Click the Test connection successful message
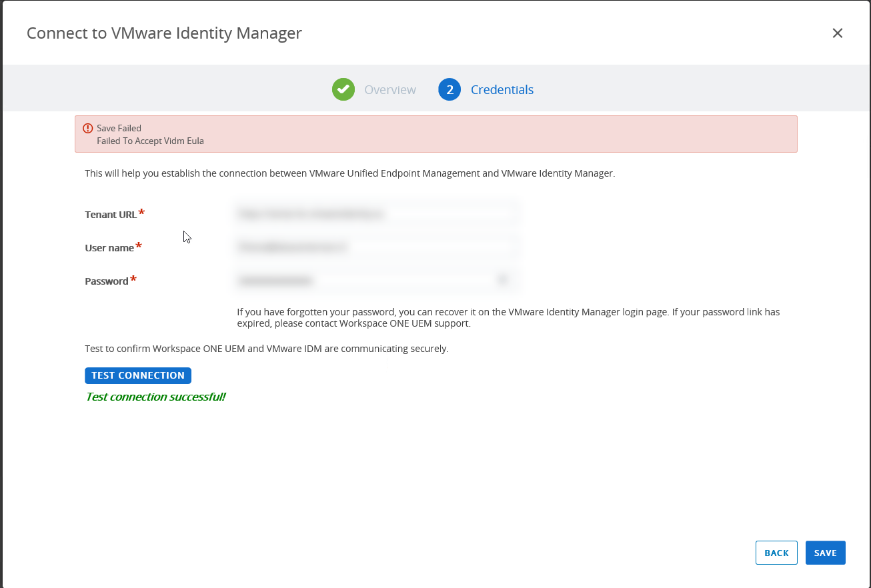This screenshot has height=588, width=871. tap(155, 397)
